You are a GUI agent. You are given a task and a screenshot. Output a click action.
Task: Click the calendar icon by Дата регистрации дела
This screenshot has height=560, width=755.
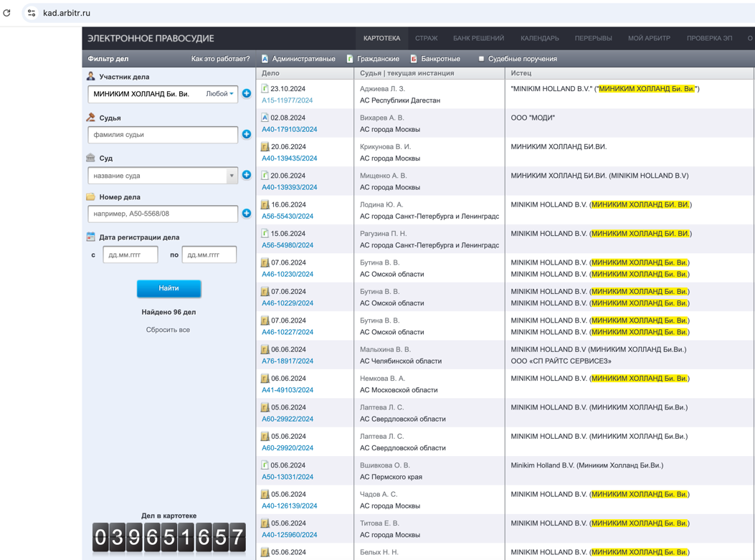90,237
